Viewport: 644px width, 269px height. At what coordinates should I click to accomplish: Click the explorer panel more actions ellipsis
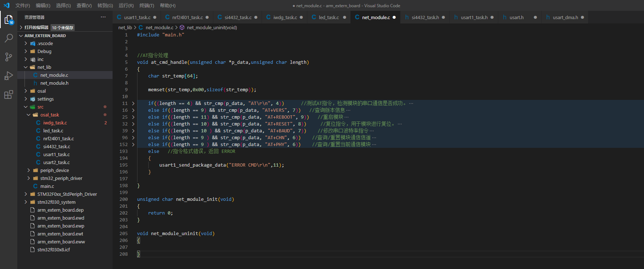(x=103, y=17)
